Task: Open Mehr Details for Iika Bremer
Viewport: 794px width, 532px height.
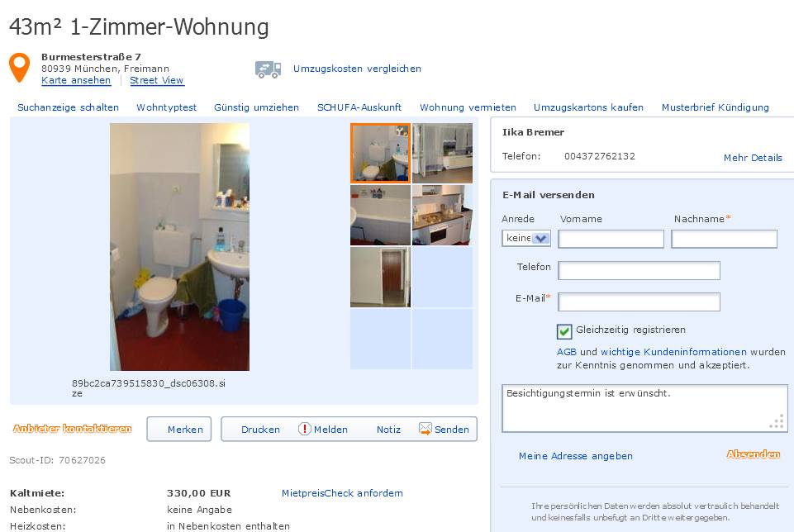Action: pos(753,158)
